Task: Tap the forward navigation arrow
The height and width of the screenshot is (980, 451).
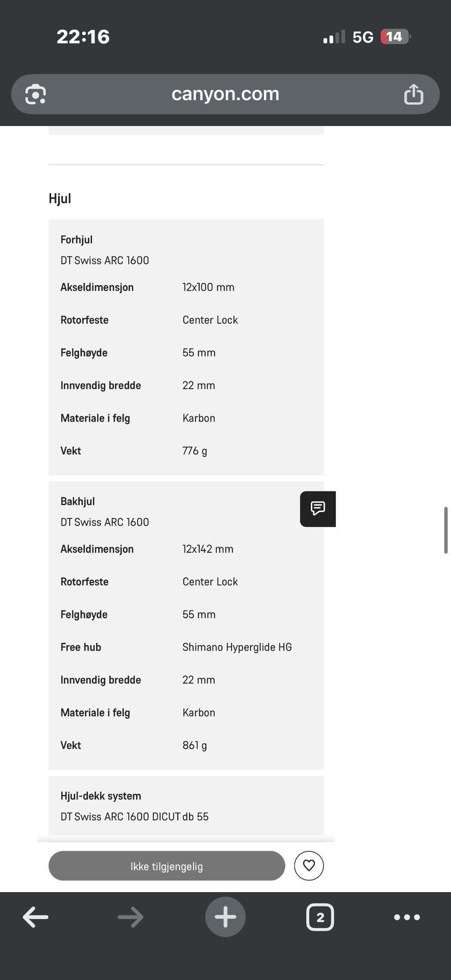Action: click(131, 917)
